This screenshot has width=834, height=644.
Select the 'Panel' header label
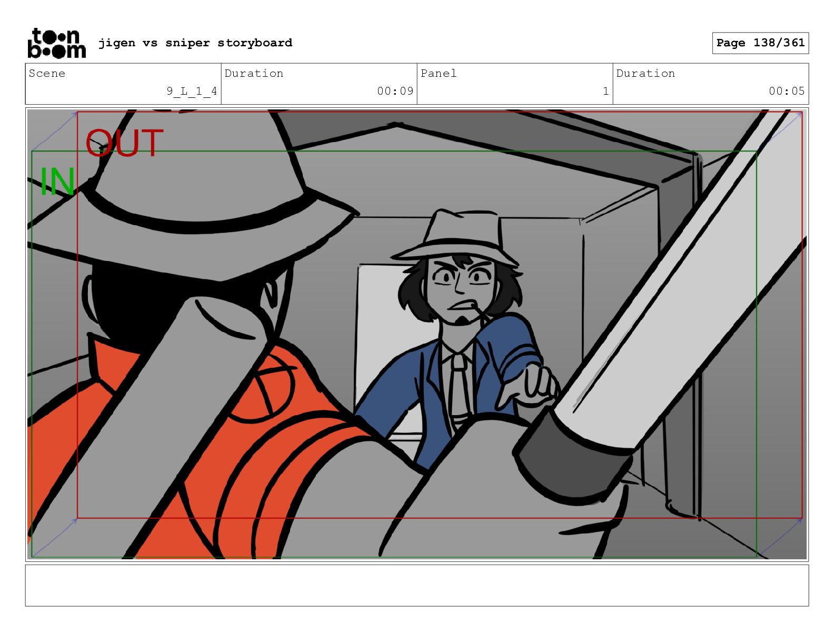439,73
